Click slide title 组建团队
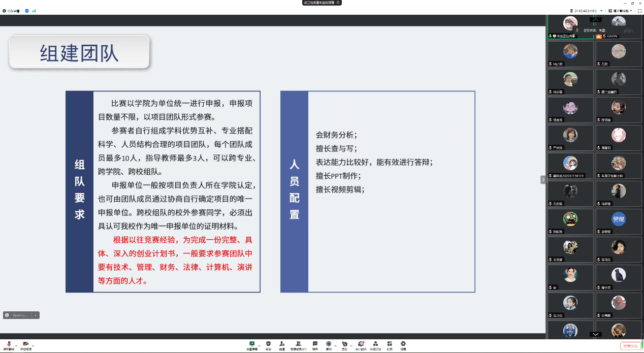Image resolution: width=644 pixels, height=353 pixels. tap(79, 53)
